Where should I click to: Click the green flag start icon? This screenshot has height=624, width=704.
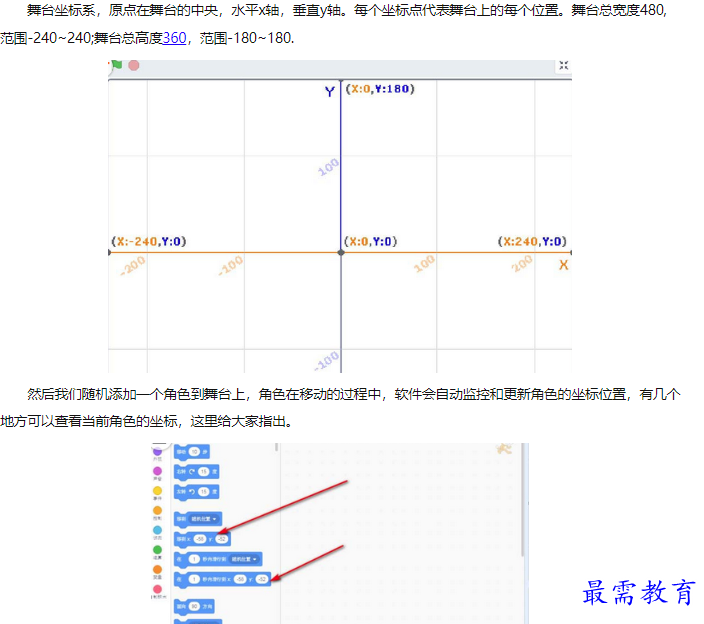pos(116,65)
